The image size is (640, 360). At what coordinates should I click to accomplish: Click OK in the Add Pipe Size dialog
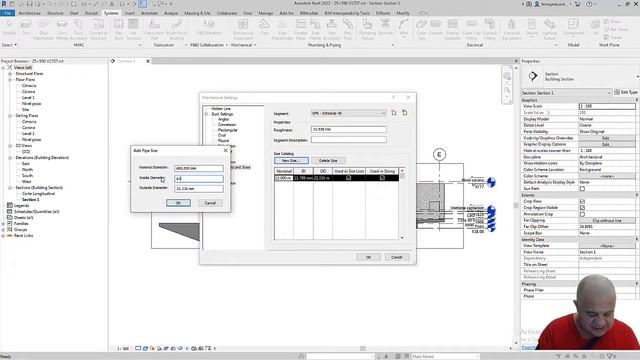178,203
